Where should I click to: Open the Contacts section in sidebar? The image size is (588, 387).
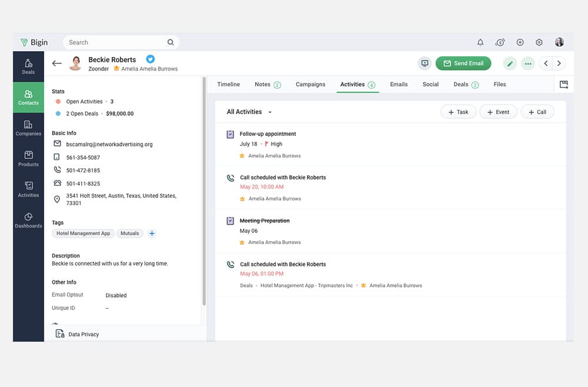pyautogui.click(x=28, y=98)
